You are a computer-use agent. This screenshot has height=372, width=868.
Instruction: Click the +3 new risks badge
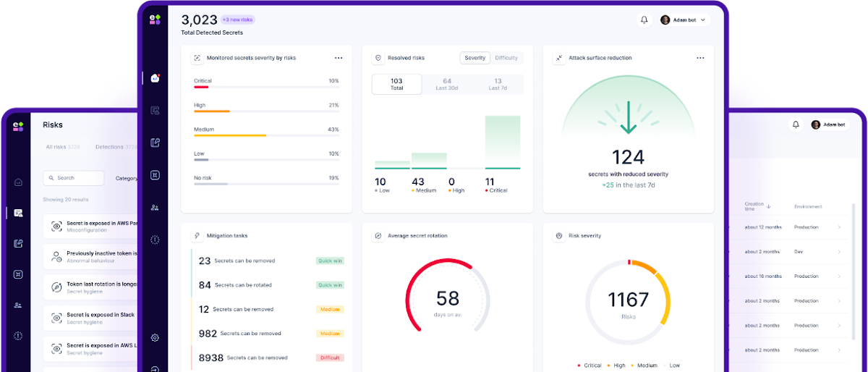(x=239, y=20)
